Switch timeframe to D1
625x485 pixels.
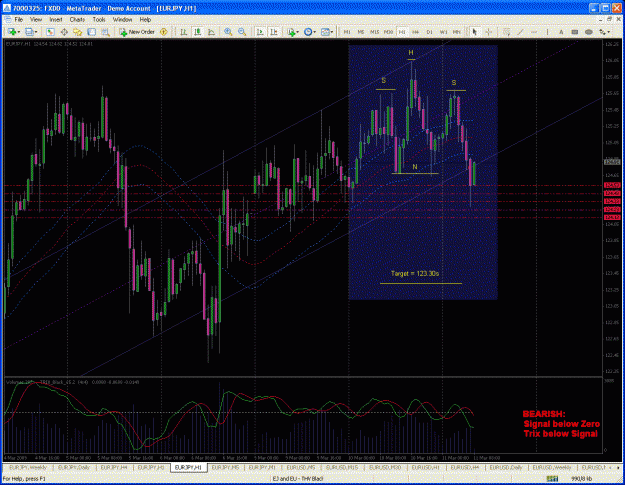429,32
